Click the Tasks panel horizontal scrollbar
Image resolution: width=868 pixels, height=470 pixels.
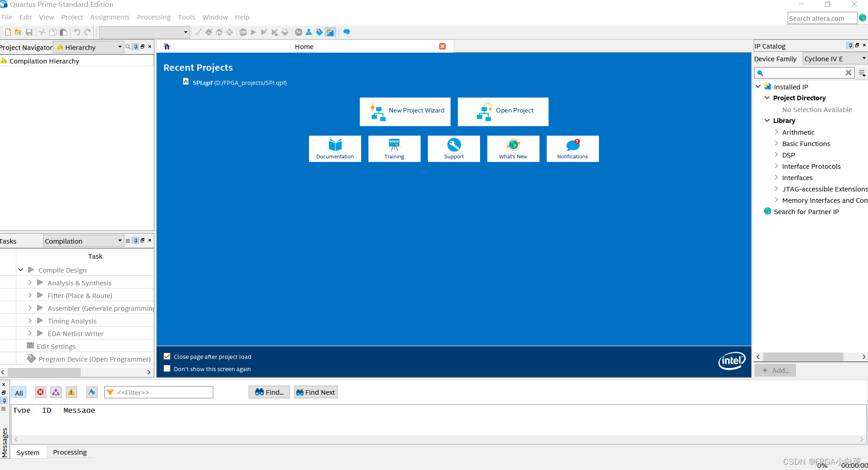click(x=44, y=372)
